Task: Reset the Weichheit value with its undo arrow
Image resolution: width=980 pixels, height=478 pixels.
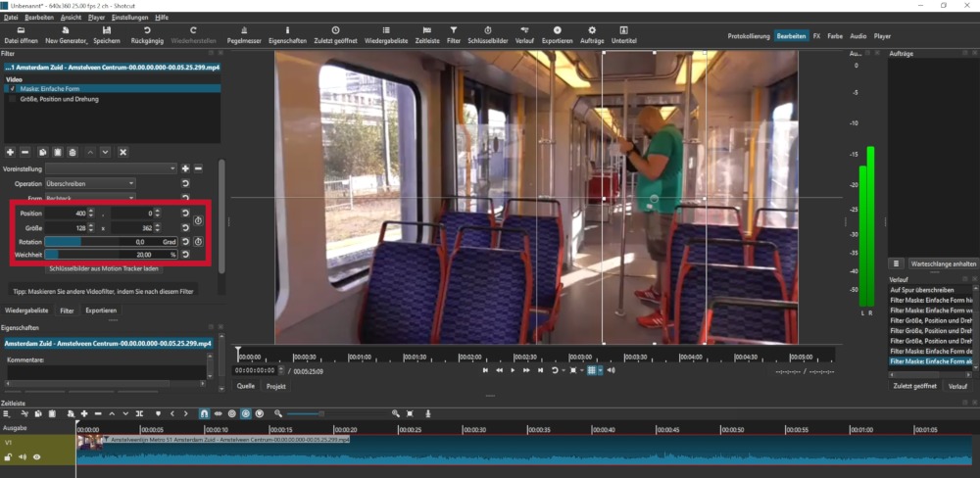Action: click(184, 255)
